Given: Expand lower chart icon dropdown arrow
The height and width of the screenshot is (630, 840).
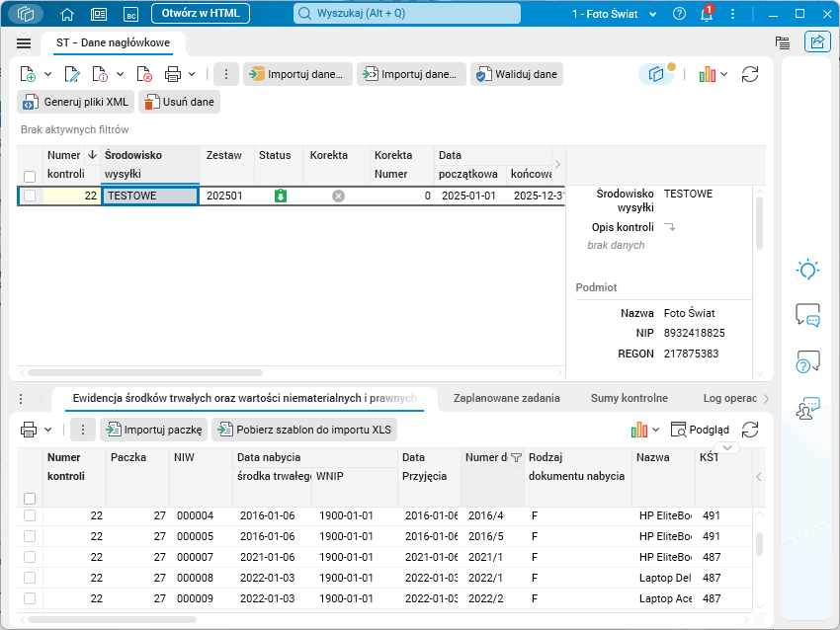Looking at the screenshot, I should [656, 430].
